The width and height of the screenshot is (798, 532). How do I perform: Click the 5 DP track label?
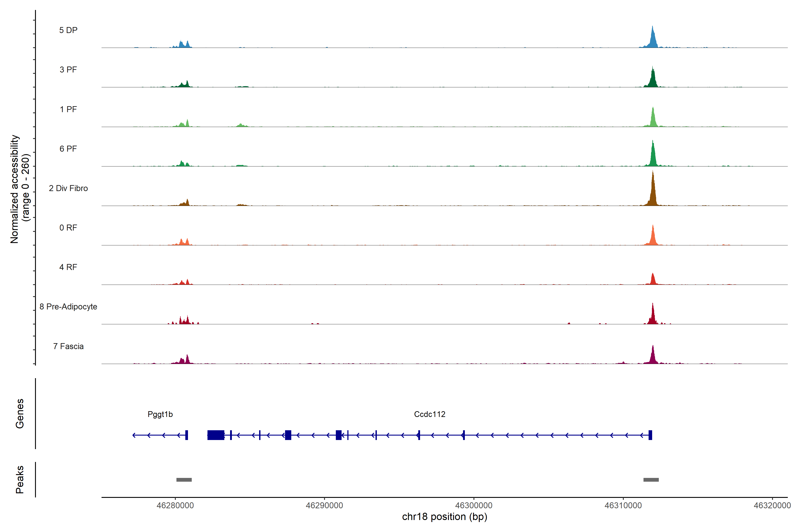coord(68,30)
